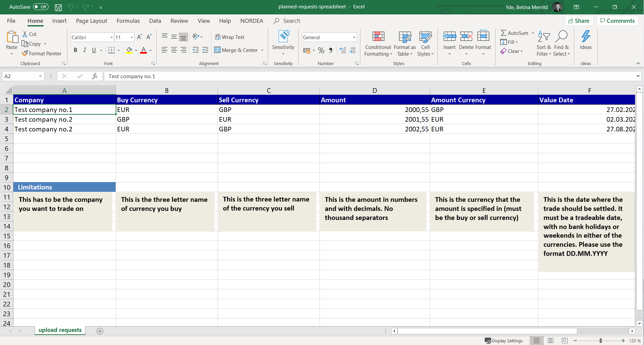
Task: Click the Copy button
Action: pyautogui.click(x=31, y=44)
